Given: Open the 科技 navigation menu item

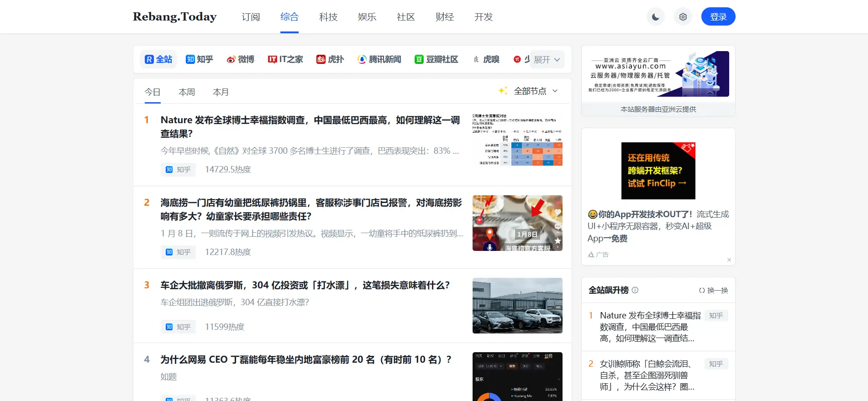Looking at the screenshot, I should (328, 17).
